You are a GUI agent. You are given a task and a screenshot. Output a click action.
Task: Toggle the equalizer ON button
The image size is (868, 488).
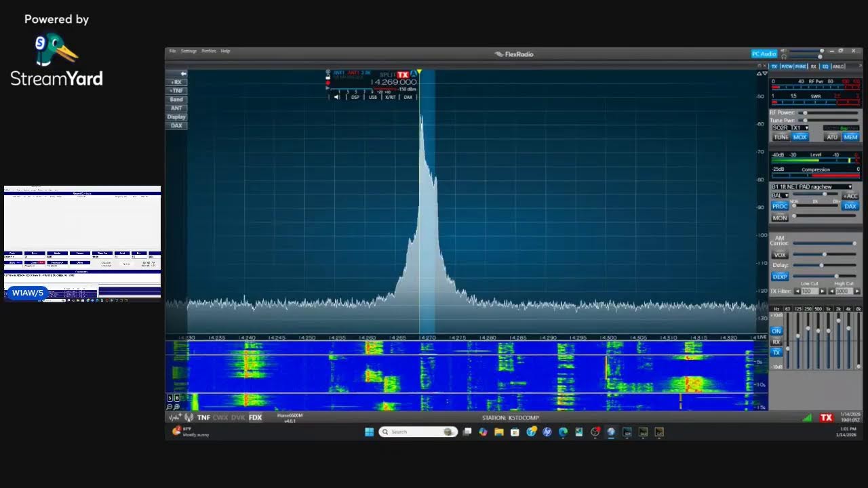tap(776, 331)
